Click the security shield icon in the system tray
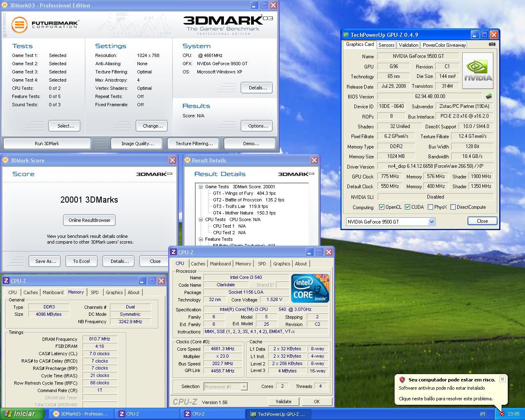 coord(502,414)
